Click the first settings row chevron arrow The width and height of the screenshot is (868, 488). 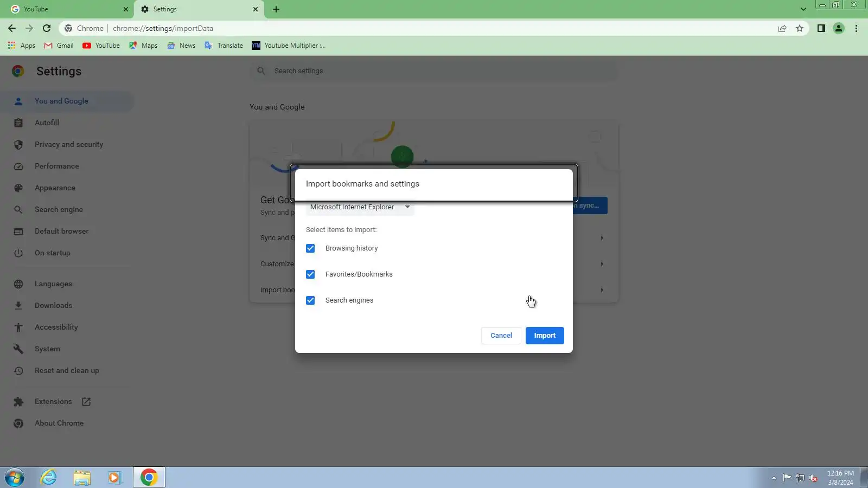click(x=602, y=238)
